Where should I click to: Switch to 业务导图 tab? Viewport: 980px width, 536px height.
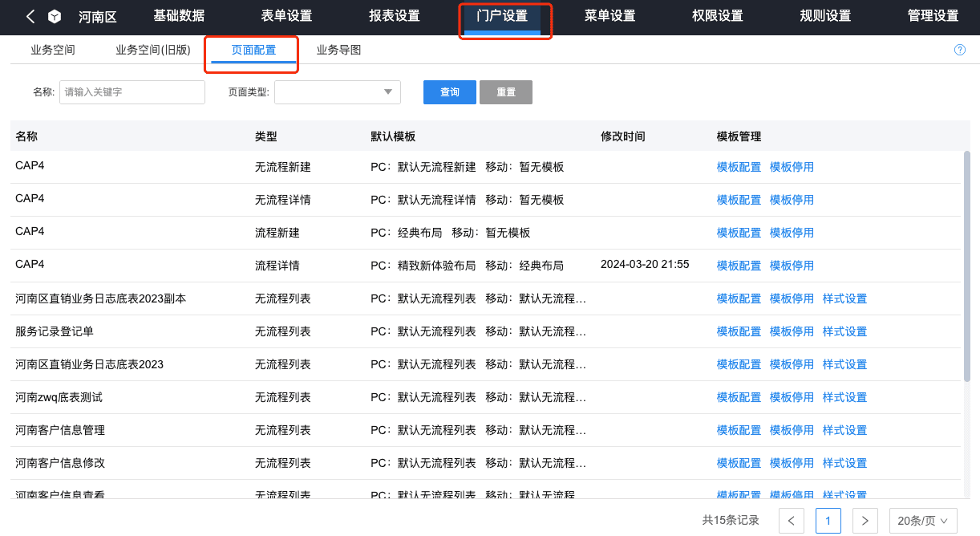click(x=339, y=50)
